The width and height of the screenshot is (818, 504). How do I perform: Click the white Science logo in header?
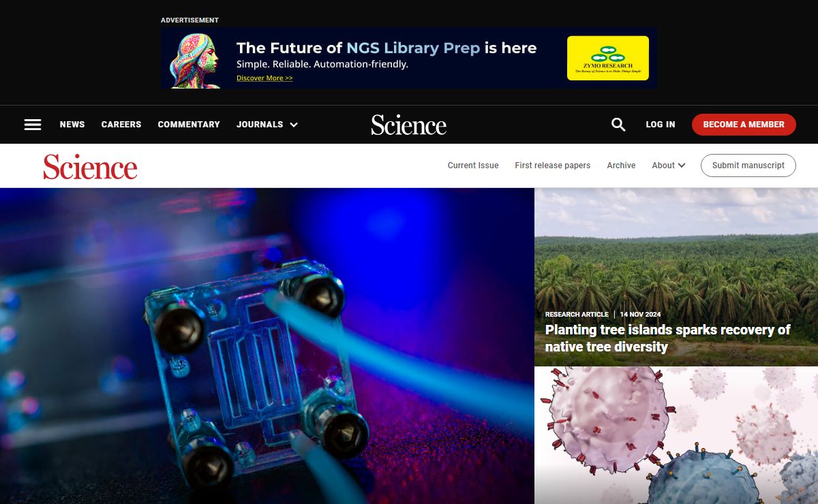point(409,125)
